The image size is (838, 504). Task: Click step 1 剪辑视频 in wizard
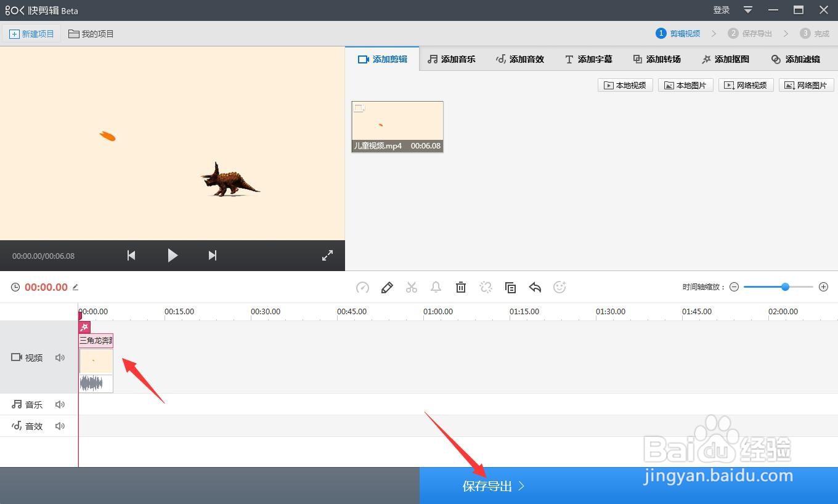678,34
